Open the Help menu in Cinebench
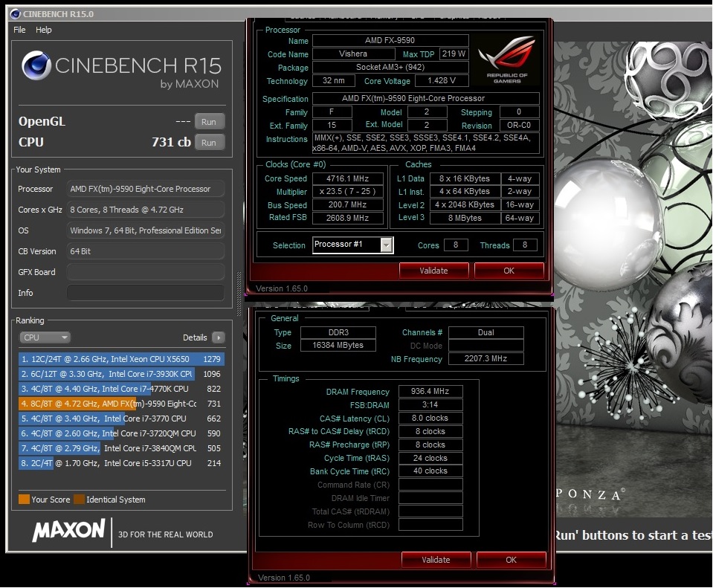The width and height of the screenshot is (713, 588). tap(44, 30)
